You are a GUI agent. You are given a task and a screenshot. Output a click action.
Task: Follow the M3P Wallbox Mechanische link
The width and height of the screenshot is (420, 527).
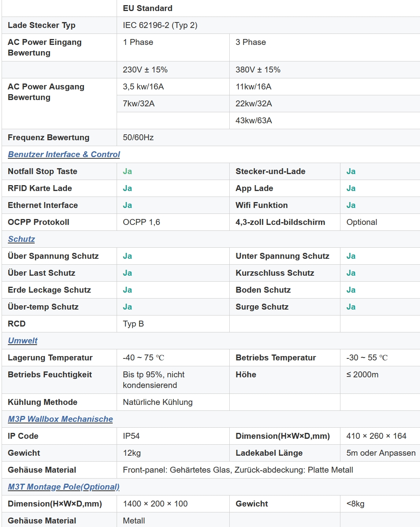tap(60, 419)
